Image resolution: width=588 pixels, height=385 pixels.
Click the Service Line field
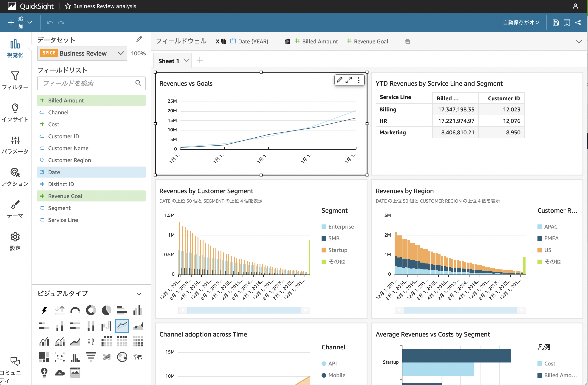coord(63,220)
